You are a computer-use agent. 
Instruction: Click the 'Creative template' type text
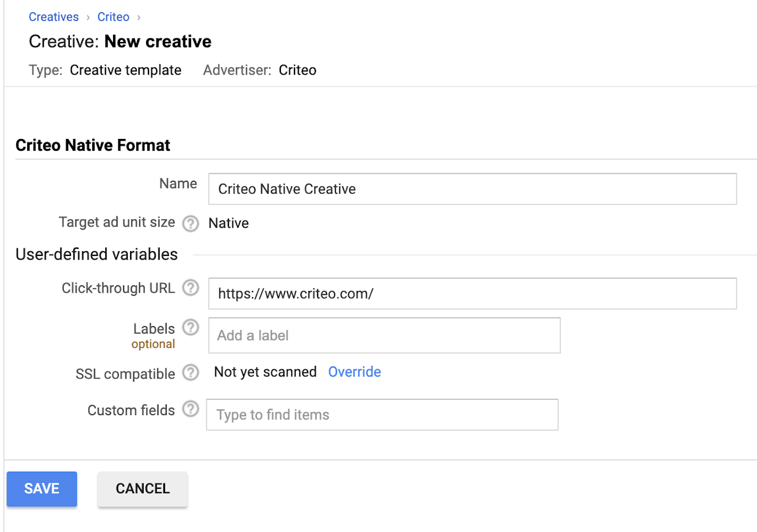(125, 70)
